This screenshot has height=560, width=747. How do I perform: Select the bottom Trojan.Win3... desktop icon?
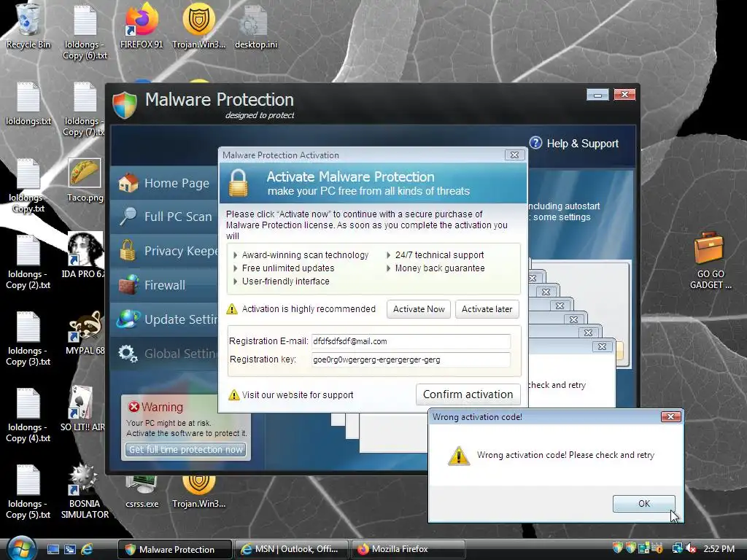point(198,491)
